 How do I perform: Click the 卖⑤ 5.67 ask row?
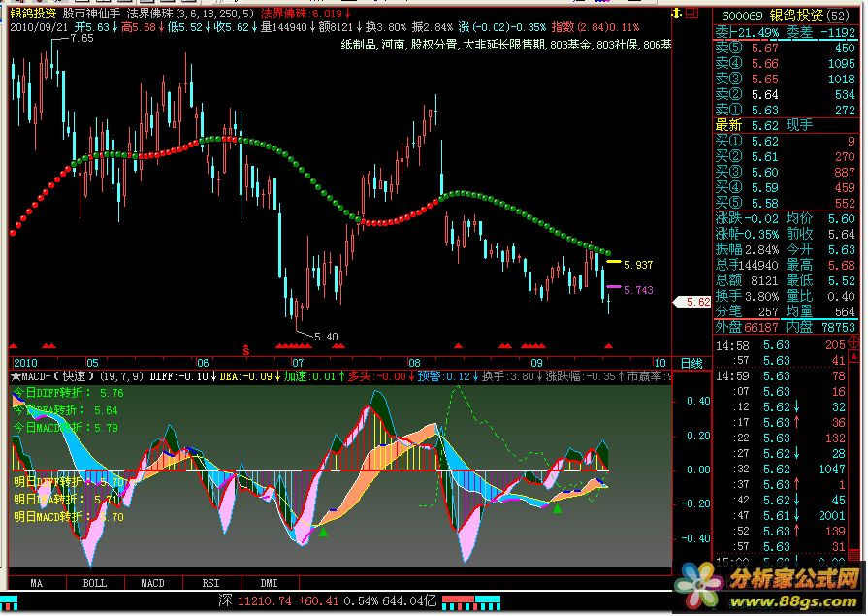(x=785, y=49)
